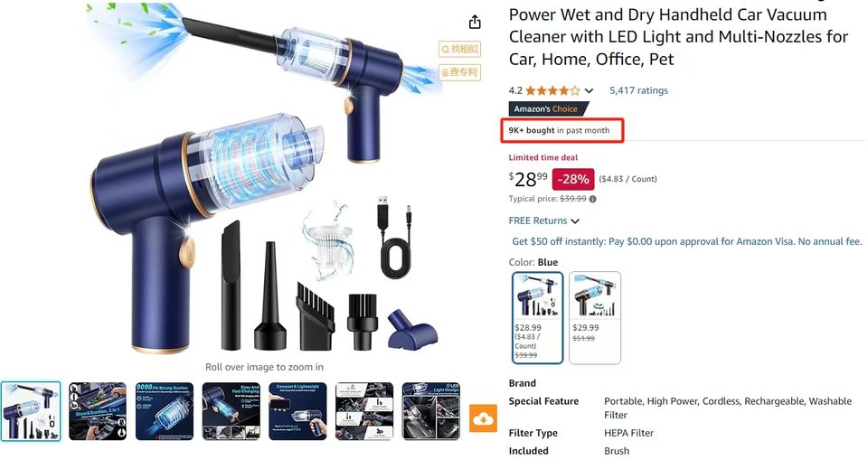Click the share icon above product image
This screenshot has height=460, width=868.
tap(475, 23)
